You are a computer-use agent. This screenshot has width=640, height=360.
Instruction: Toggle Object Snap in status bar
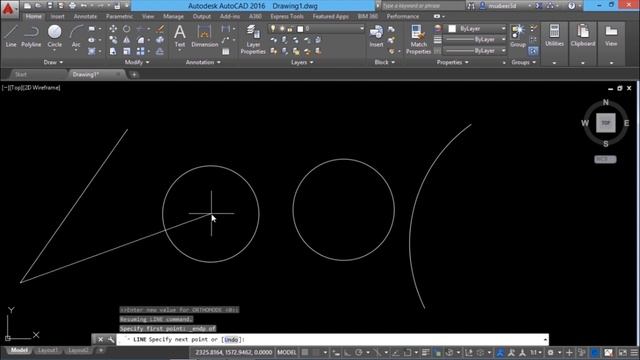[x=407, y=352]
